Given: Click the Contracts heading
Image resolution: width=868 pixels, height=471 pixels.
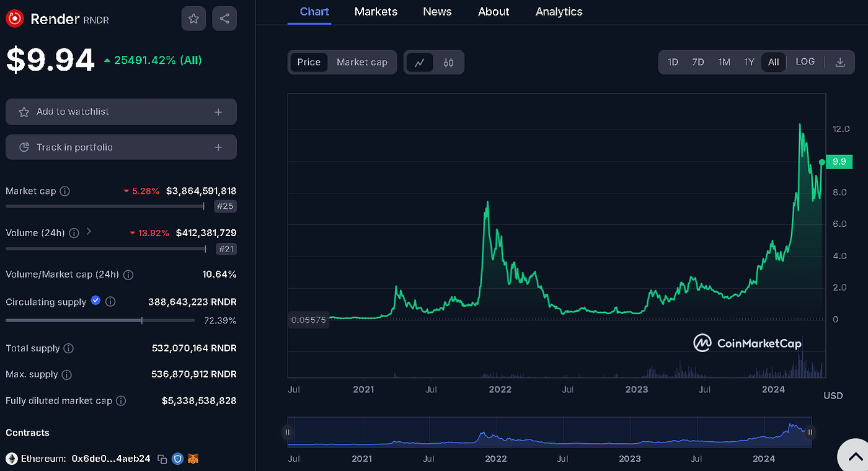Looking at the screenshot, I should point(27,433).
